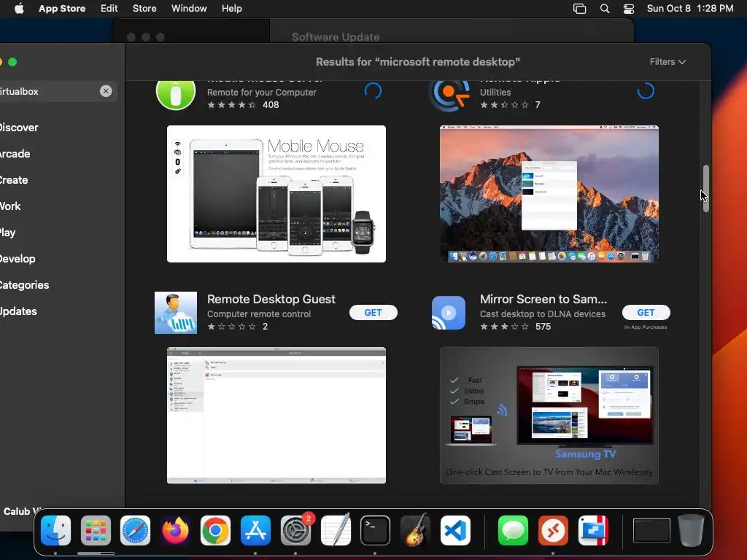Launch Safari from the Dock

[x=135, y=531]
